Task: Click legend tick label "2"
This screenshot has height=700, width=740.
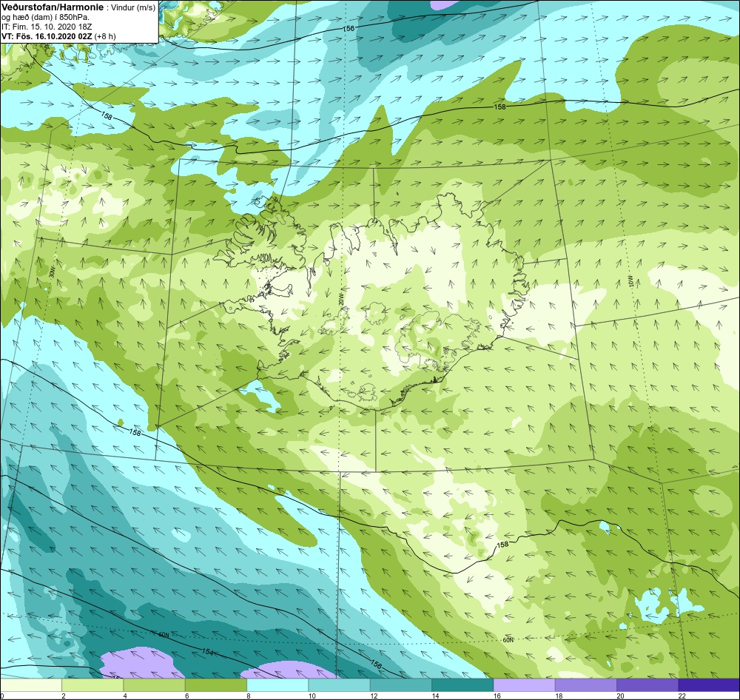Action: click(63, 696)
